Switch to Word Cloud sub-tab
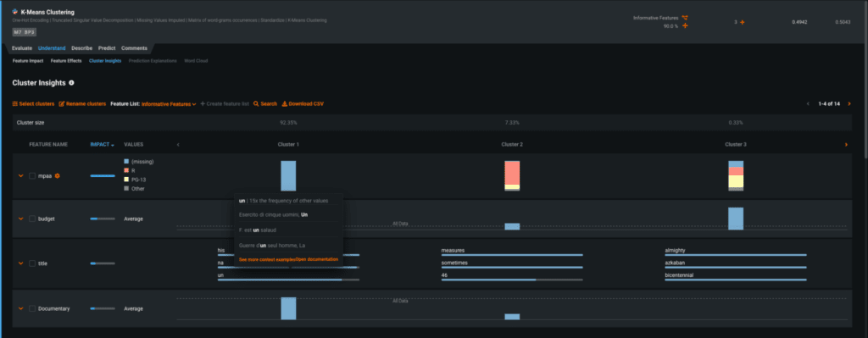The width and height of the screenshot is (868, 338). [196, 61]
